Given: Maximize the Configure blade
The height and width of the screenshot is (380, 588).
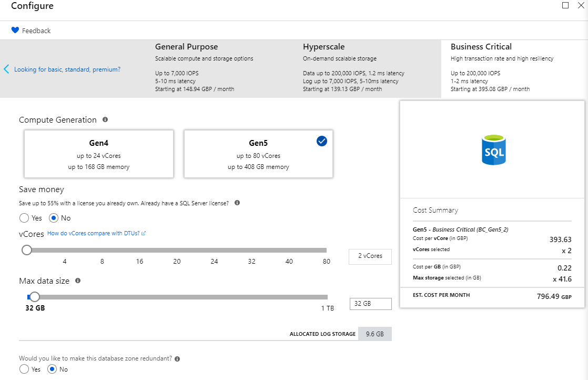Looking at the screenshot, I should click(x=565, y=5).
